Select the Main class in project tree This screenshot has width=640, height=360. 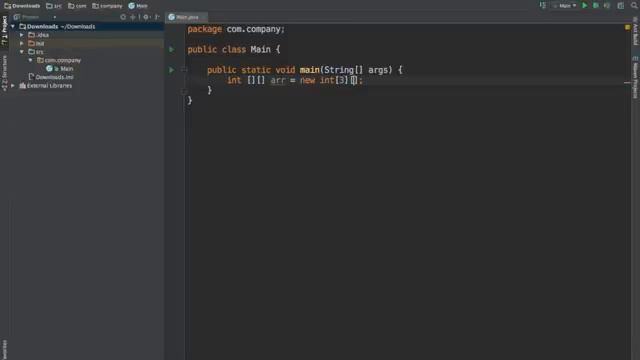60,69
